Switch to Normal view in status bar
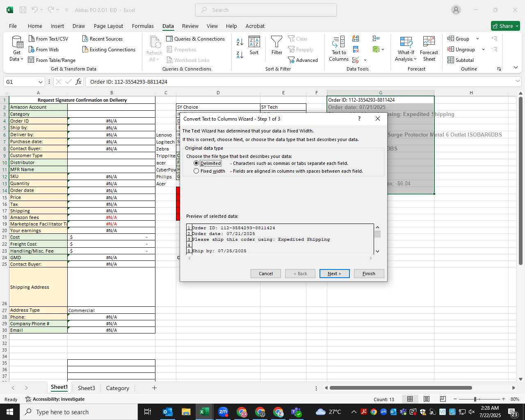Image resolution: width=525 pixels, height=420 pixels. coord(410,399)
